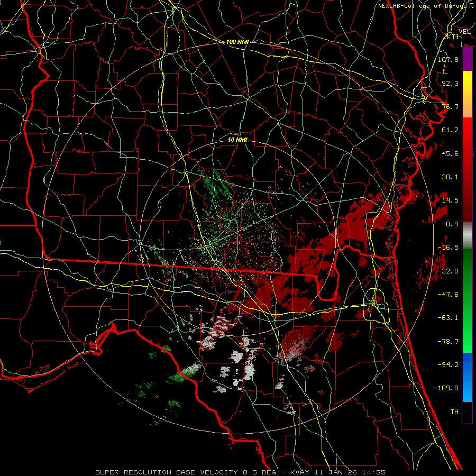
Task: Select SUPER-RESOLUTION BASE VELOCITY footer text
Action: coord(167,472)
